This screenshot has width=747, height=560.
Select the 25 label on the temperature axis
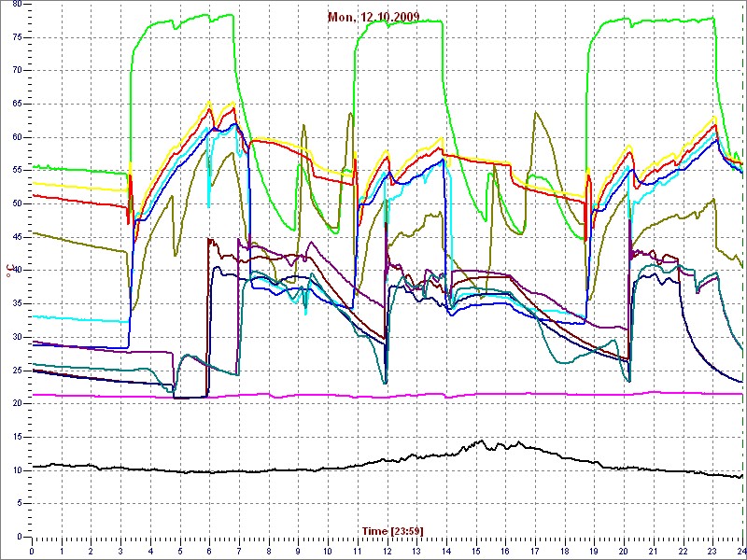[x=17, y=371]
